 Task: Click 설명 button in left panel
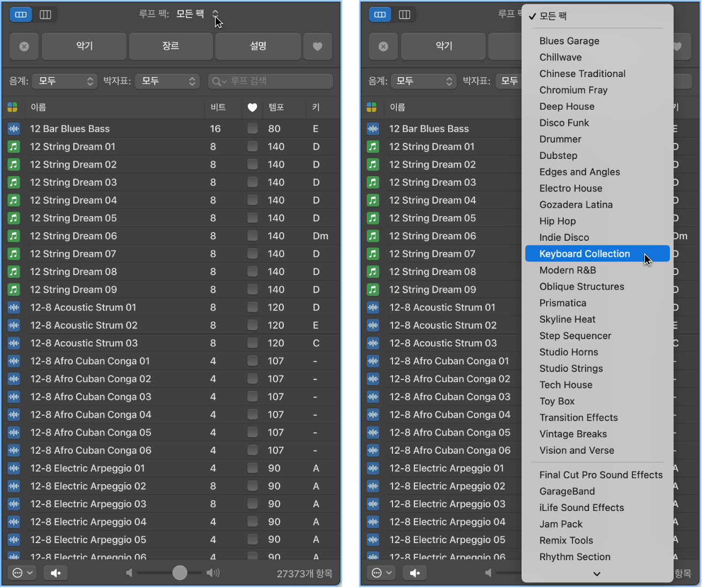tap(258, 47)
